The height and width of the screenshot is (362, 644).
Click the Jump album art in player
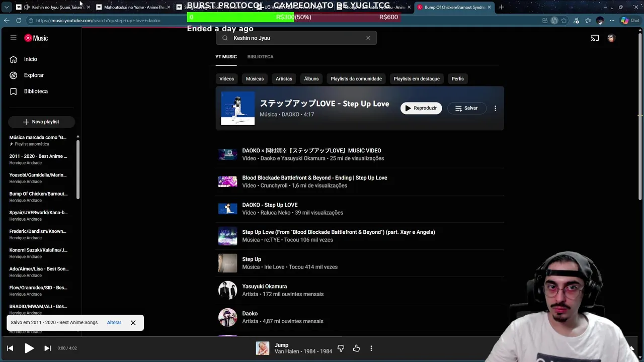(263, 348)
